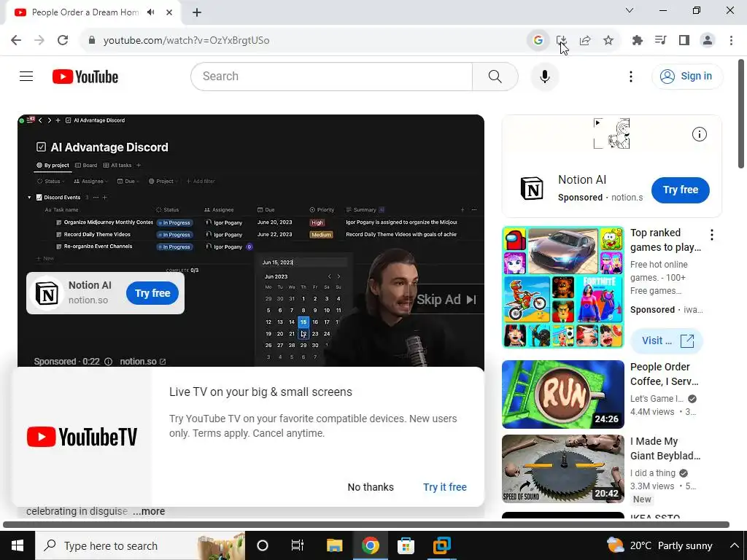Click the Notion AI logo on player overlay

point(47,293)
